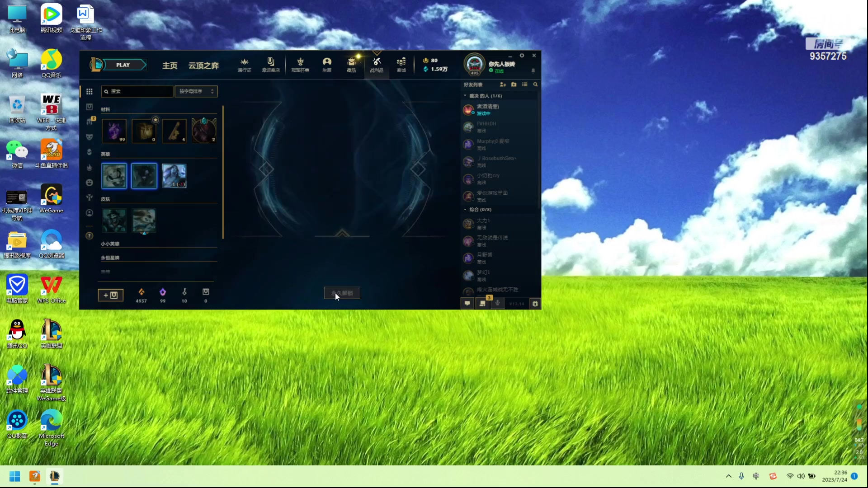This screenshot has height=488, width=868.
Task: Click the loot search field 搜索
Action: 137,91
